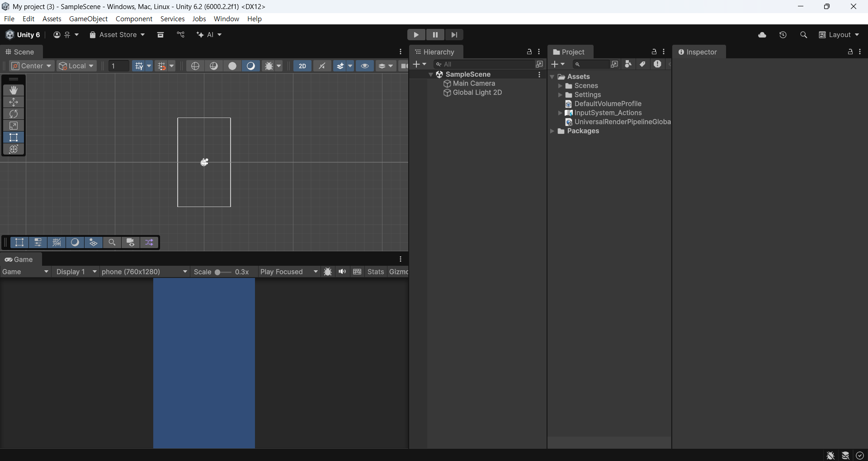
Task: Select shaded wireframe draw mode icon
Action: 214,66
